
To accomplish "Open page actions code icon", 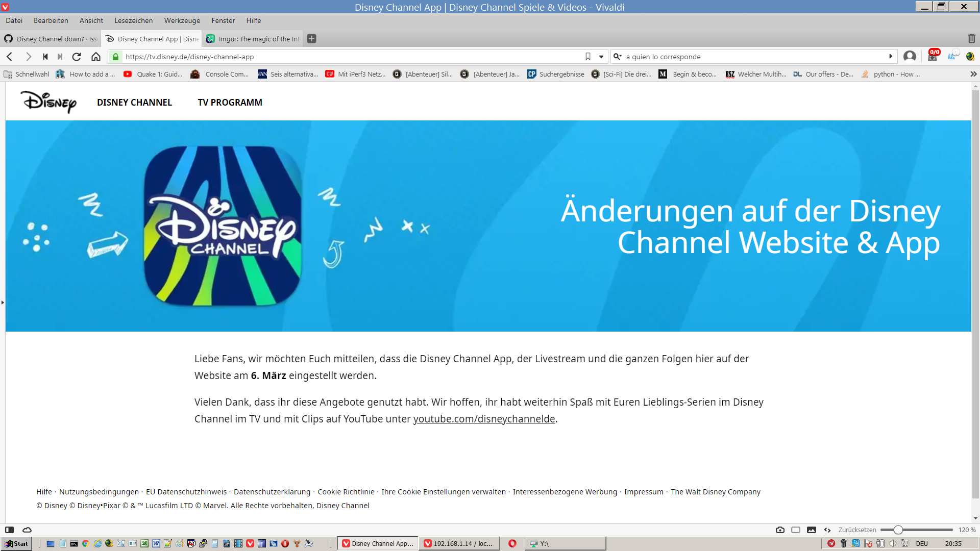I will [827, 530].
